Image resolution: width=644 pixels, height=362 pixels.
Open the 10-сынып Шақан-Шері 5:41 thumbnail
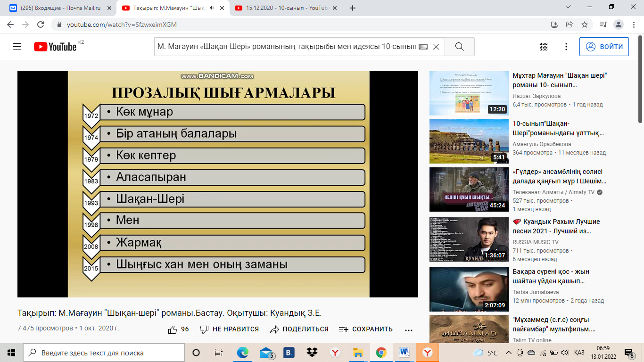[469, 141]
